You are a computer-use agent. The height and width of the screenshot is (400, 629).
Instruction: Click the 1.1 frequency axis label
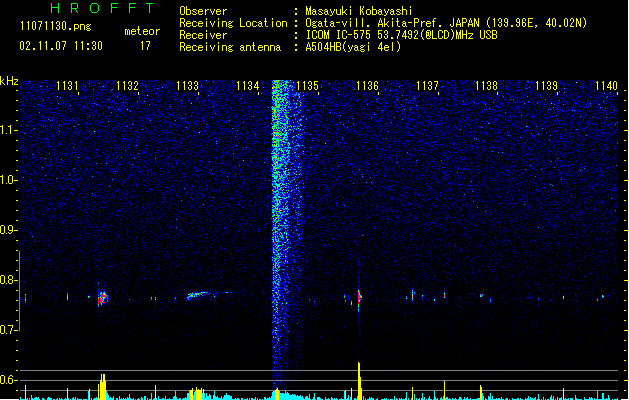[8, 130]
